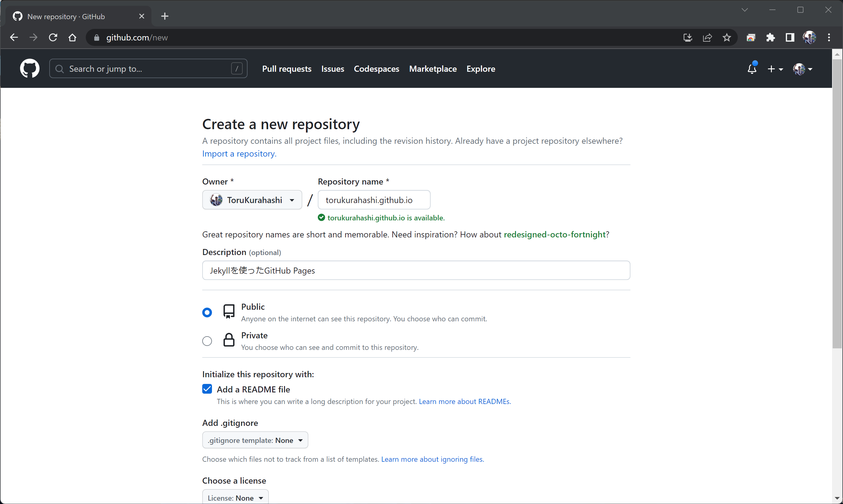The height and width of the screenshot is (504, 843).
Task: Click the browser forward arrow
Action: 33,37
